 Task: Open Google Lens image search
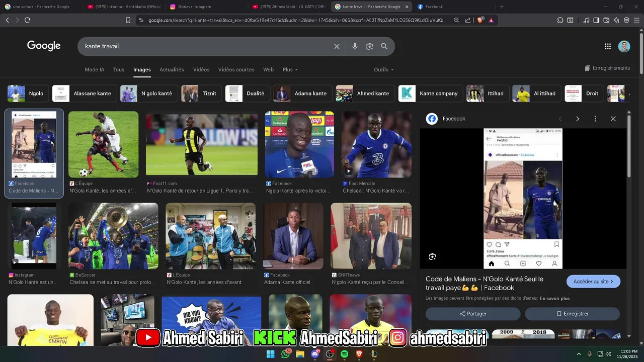pos(370,46)
